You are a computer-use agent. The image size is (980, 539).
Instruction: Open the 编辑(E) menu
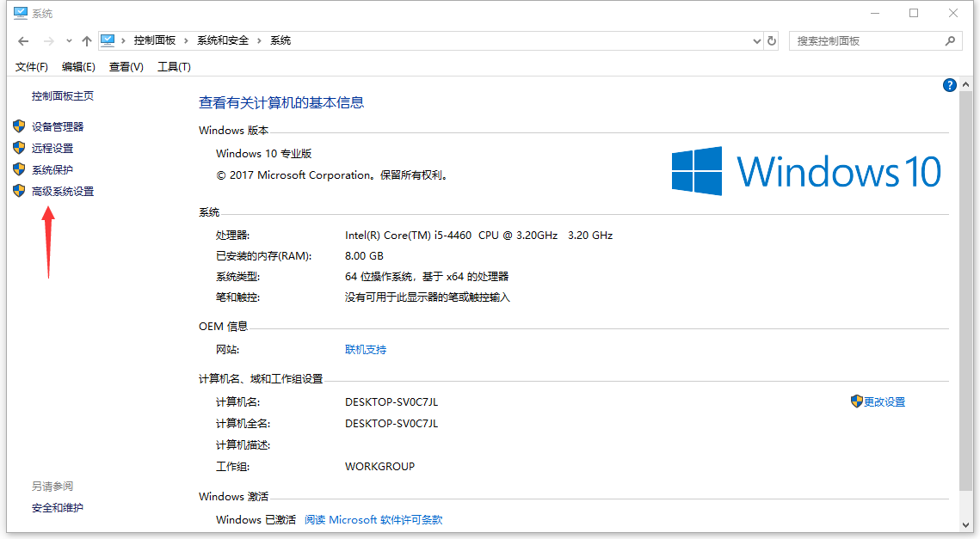[78, 67]
